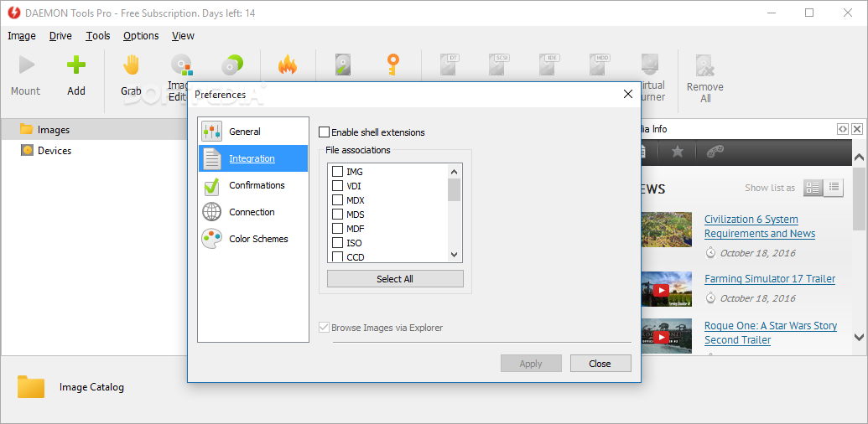Viewport: 868px width, 424px height.
Task: Add an HDD virtual drive
Action: [x=599, y=65]
